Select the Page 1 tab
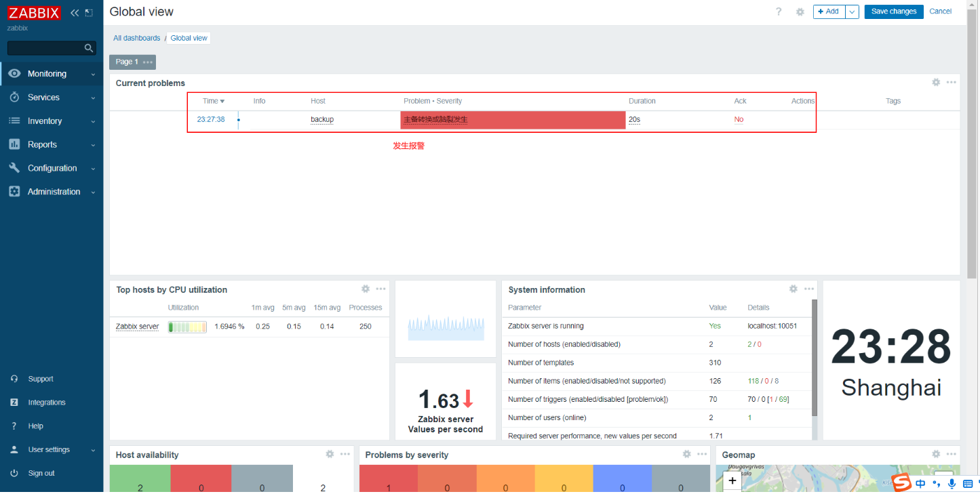 [127, 62]
